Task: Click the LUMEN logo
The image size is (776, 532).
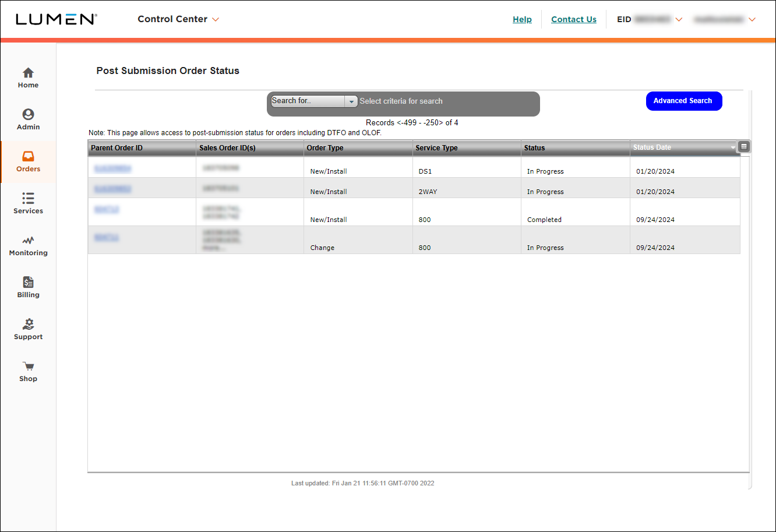Action: pyautogui.click(x=56, y=19)
